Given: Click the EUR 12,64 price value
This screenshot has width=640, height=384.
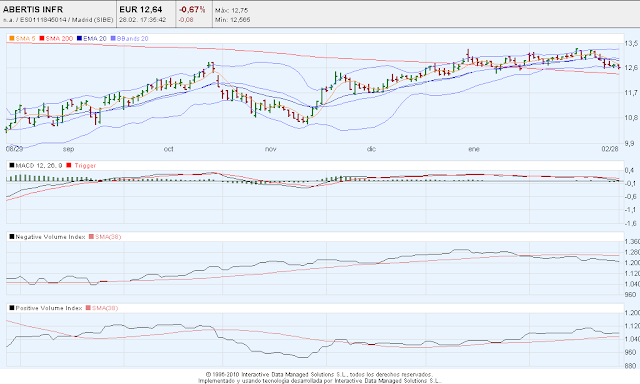Looking at the screenshot, I should tap(141, 9).
